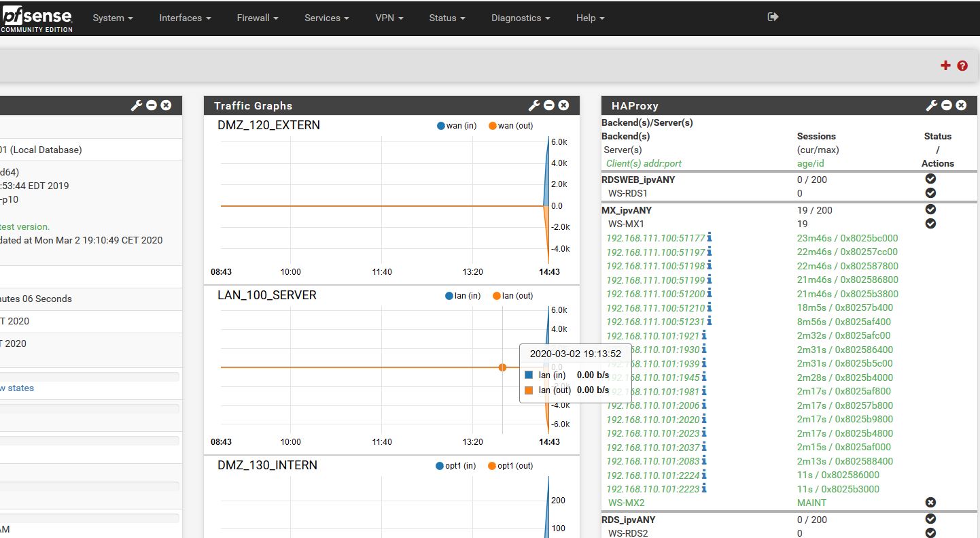
Task: Click the logout icon in navbar
Action: [x=773, y=17]
